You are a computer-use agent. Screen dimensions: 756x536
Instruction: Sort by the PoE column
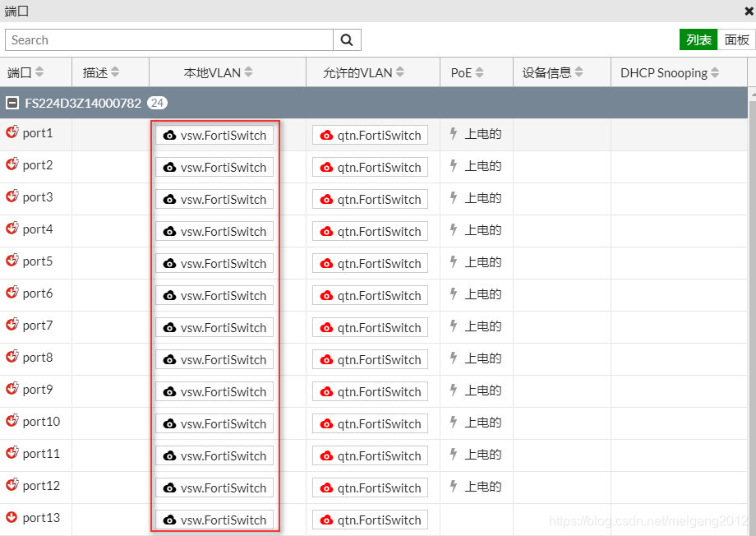[479, 72]
